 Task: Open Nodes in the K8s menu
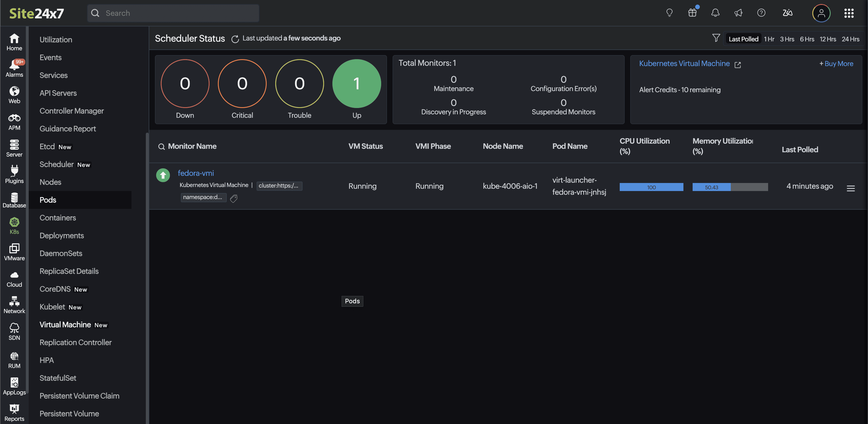50,182
